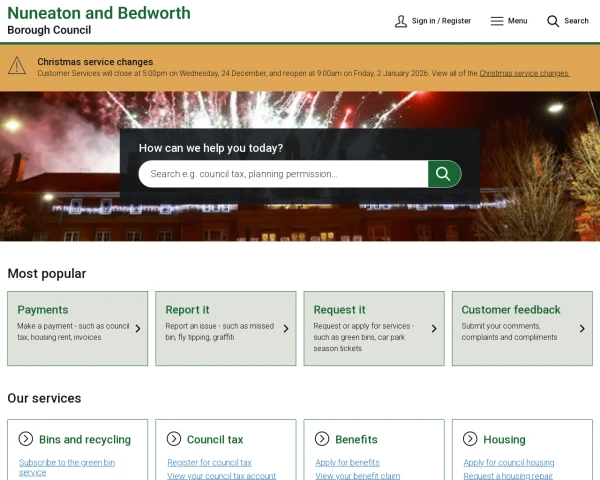
Task: Click the site search input field
Action: (283, 174)
